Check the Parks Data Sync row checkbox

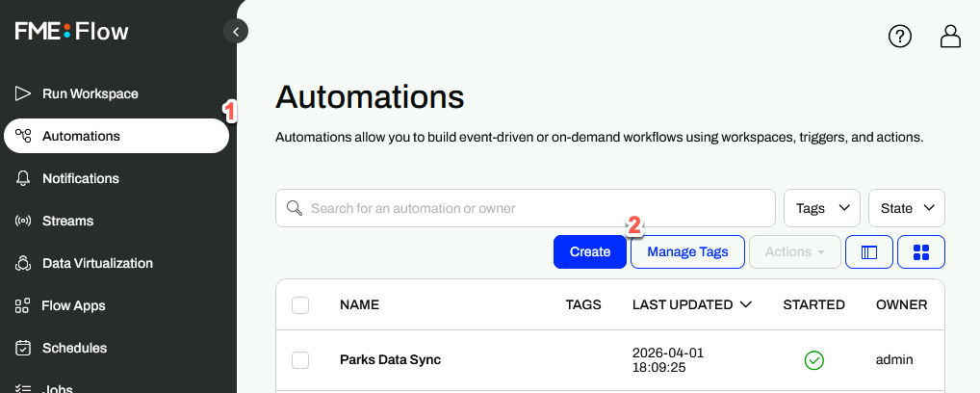300,360
